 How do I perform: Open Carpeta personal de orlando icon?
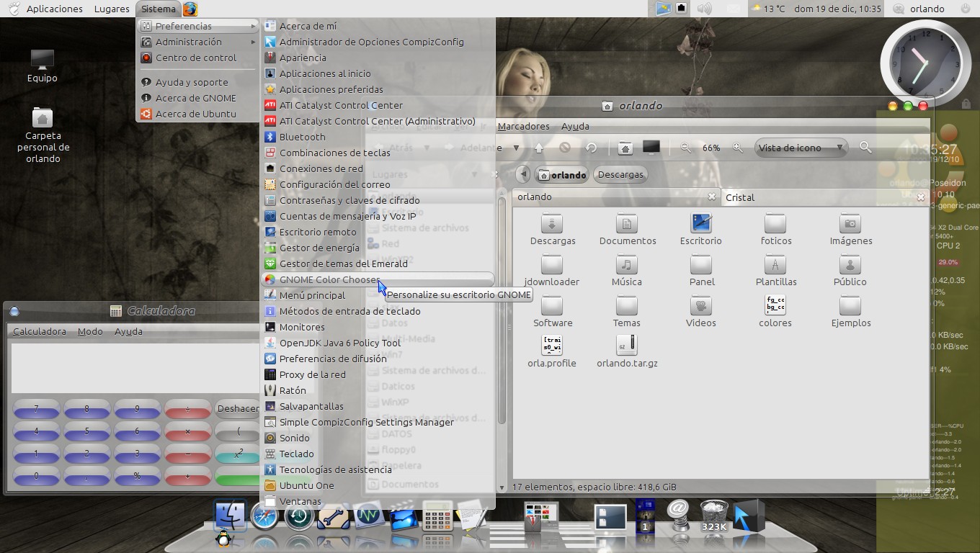pos(43,135)
